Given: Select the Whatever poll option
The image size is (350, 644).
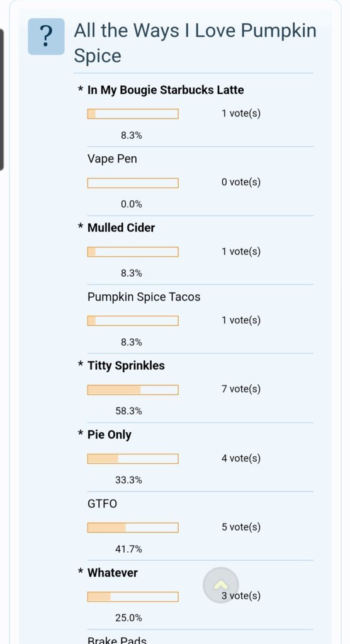Looking at the screenshot, I should [113, 573].
